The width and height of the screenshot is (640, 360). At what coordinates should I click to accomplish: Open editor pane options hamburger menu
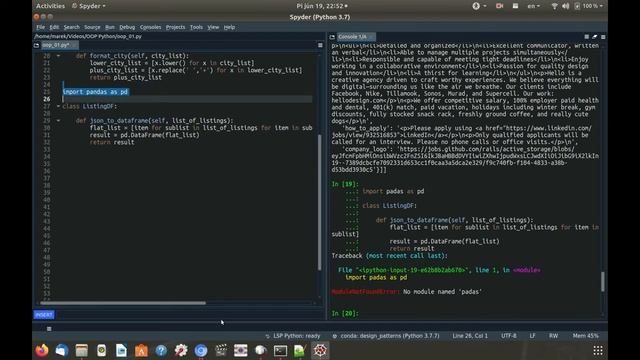320,45
